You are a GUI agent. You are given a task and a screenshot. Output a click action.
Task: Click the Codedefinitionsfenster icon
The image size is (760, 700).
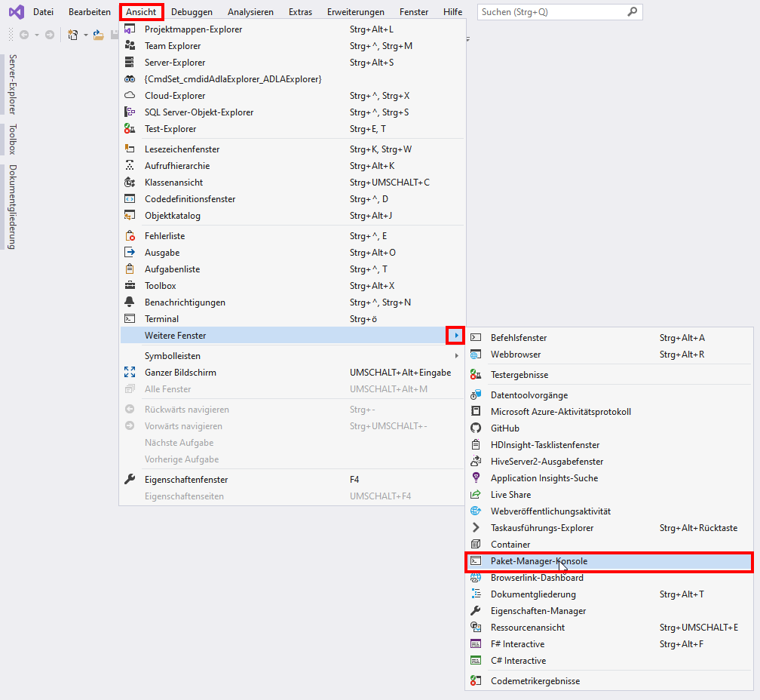(x=130, y=198)
